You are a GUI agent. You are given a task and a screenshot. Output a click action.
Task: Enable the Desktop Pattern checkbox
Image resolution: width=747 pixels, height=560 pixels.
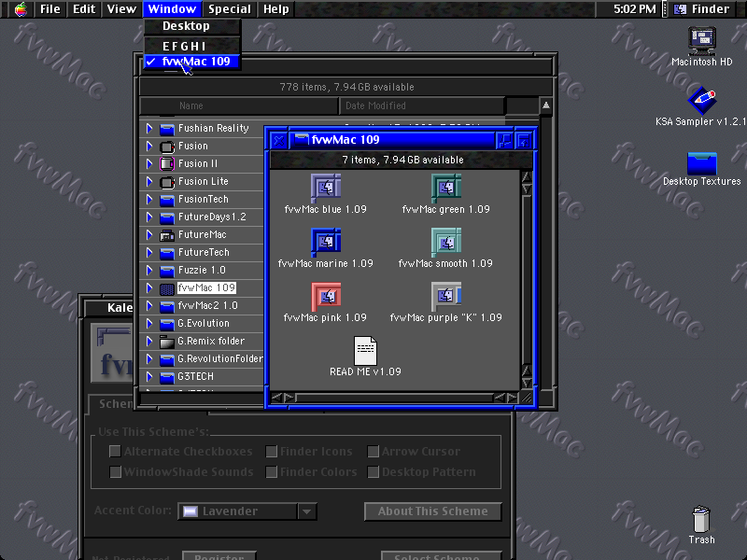(373, 471)
